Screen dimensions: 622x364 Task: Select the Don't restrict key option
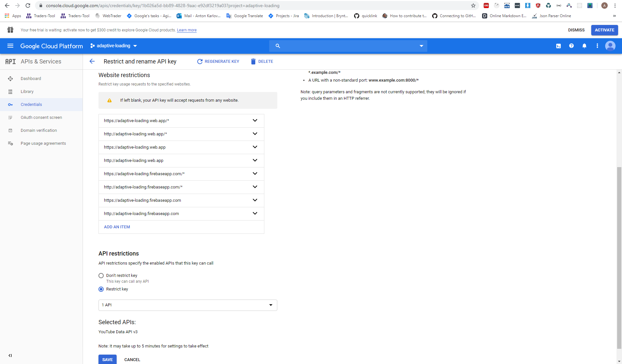[x=101, y=276]
